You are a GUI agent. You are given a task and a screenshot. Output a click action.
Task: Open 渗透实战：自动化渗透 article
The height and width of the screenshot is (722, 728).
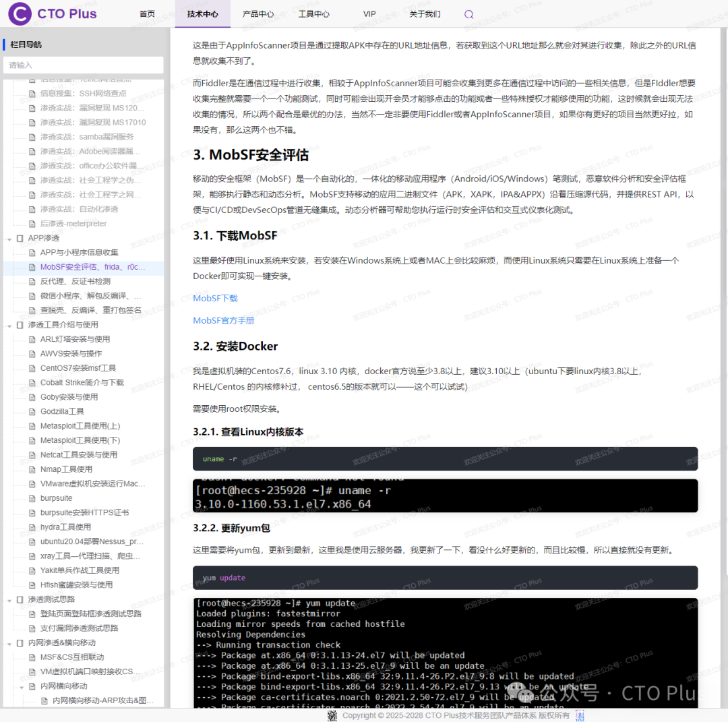pos(79,209)
